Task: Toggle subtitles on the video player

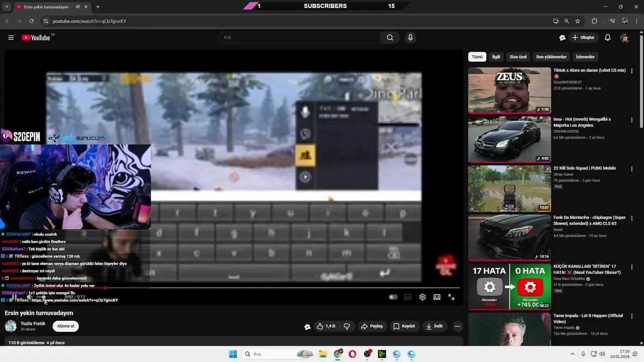Action: click(408, 297)
